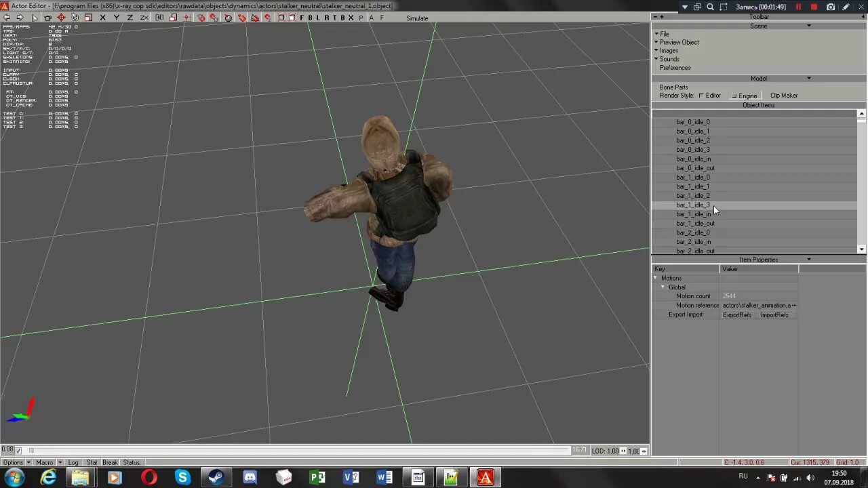Switch to Left view with L button
The width and height of the screenshot is (868, 488).
point(318,18)
